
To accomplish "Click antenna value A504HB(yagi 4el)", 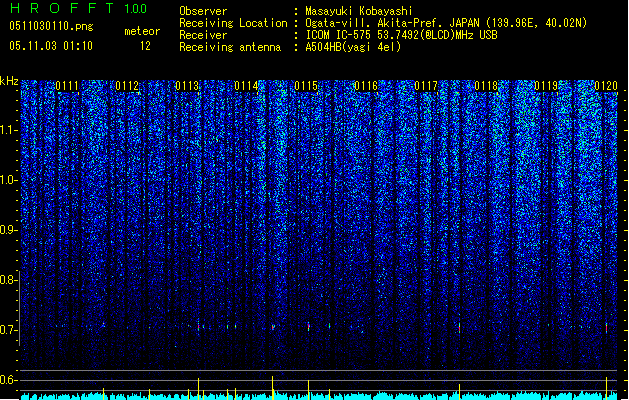I will [353, 47].
